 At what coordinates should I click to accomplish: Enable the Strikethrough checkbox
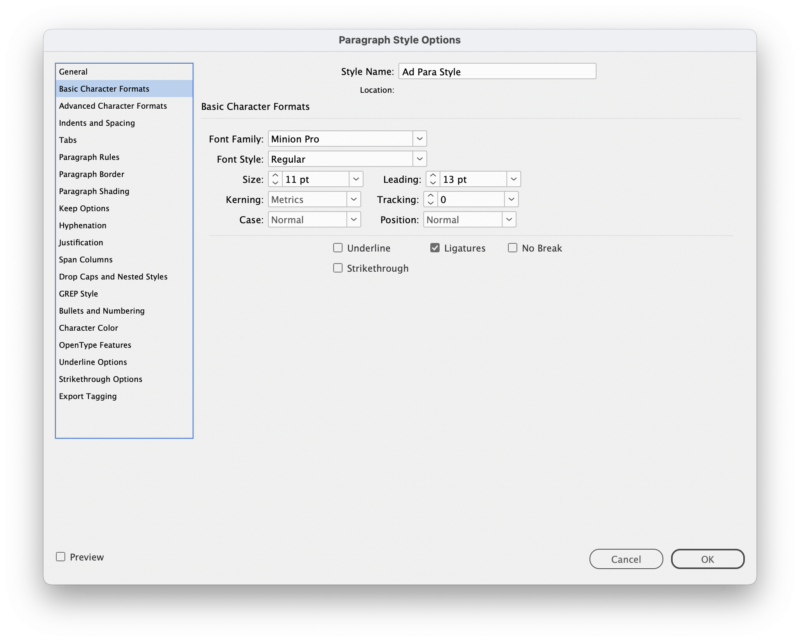338,268
